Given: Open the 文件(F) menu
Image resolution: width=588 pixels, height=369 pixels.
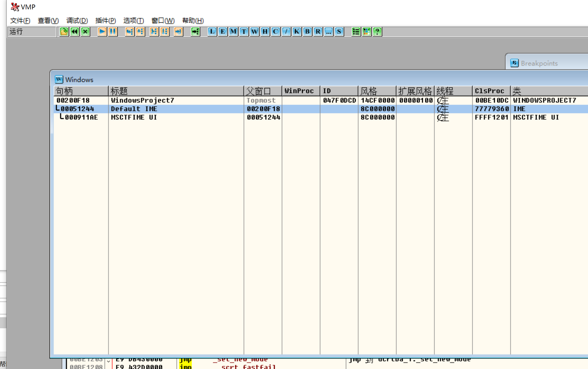Looking at the screenshot, I should [x=20, y=21].
